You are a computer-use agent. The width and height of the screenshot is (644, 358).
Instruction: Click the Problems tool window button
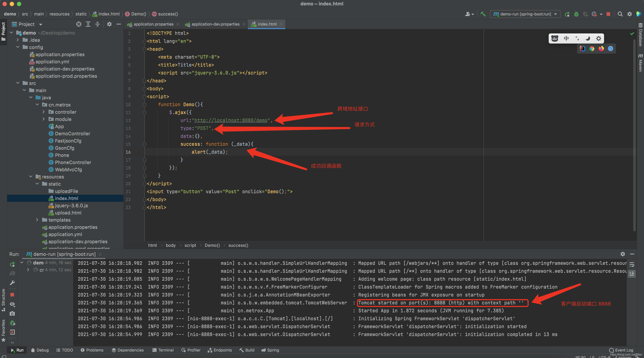tap(92, 350)
